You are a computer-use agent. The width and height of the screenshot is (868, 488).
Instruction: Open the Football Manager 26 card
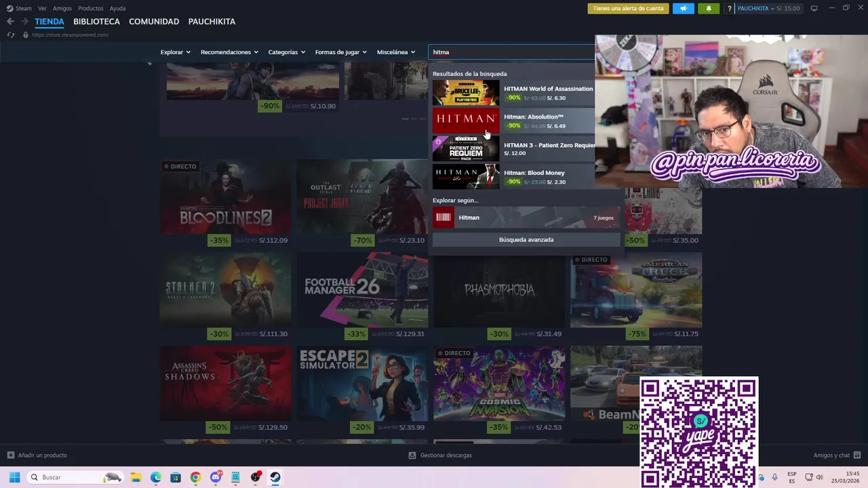pyautogui.click(x=362, y=290)
